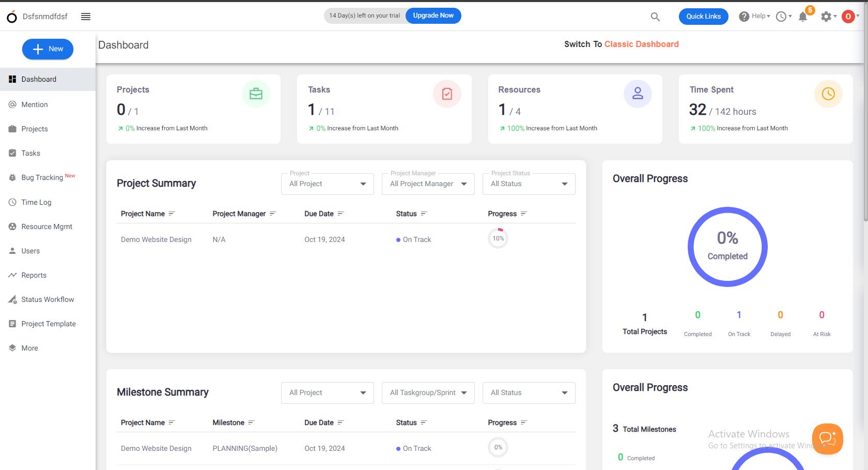Open All Status dropdown in Milestone Summary
The width and height of the screenshot is (868, 470).
click(529, 393)
